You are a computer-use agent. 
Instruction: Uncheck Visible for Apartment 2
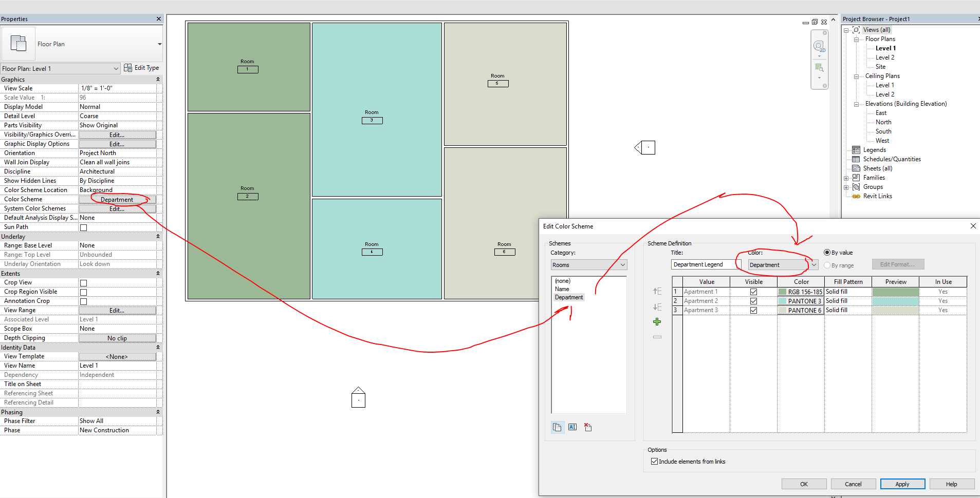(x=752, y=301)
